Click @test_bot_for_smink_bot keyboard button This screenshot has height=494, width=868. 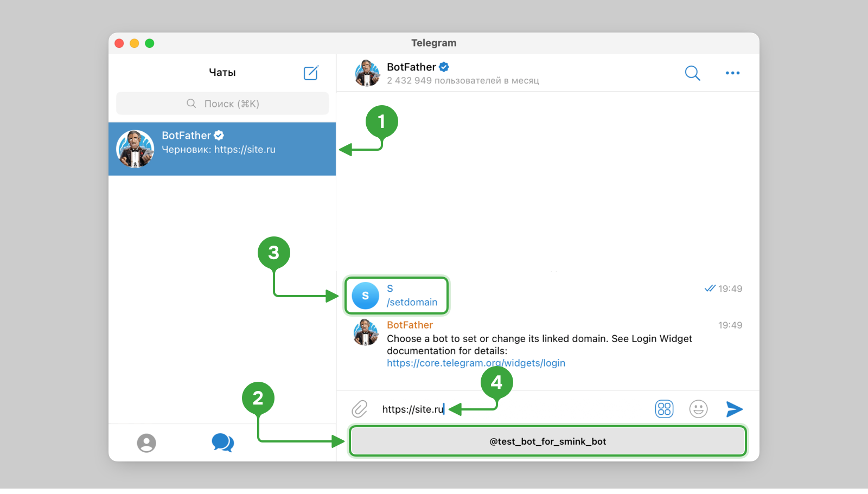click(548, 441)
